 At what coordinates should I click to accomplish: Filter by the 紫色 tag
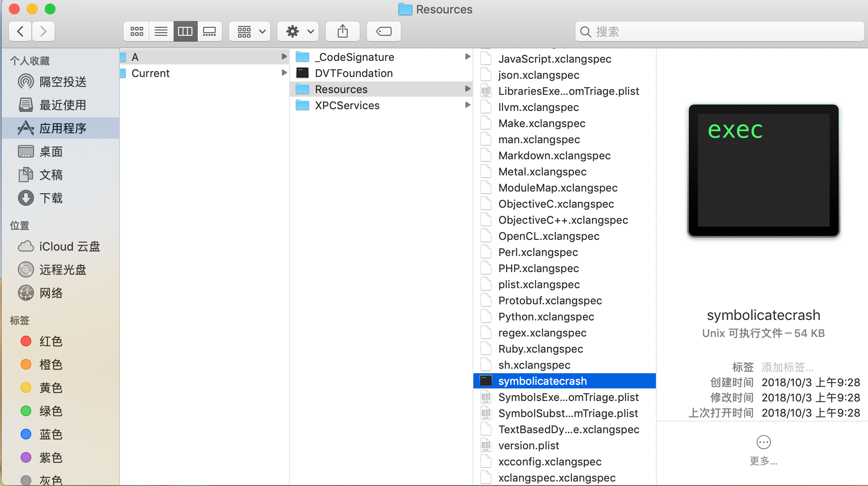60,457
